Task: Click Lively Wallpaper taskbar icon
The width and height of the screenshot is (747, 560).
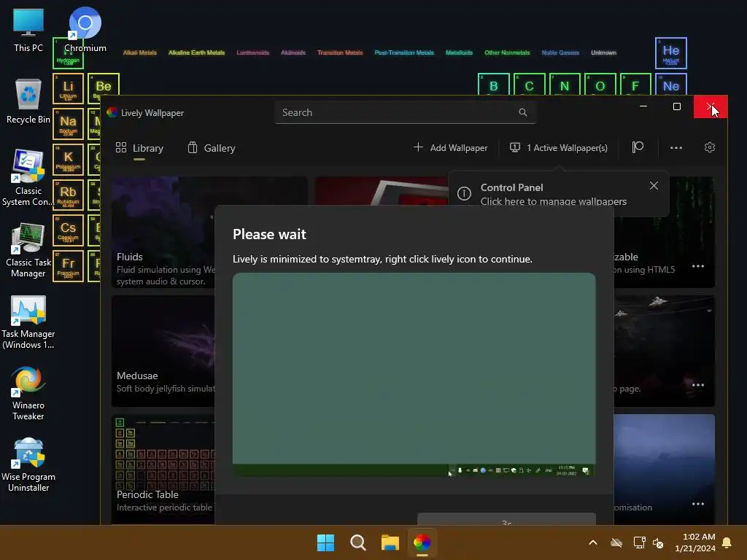Action: (x=422, y=542)
